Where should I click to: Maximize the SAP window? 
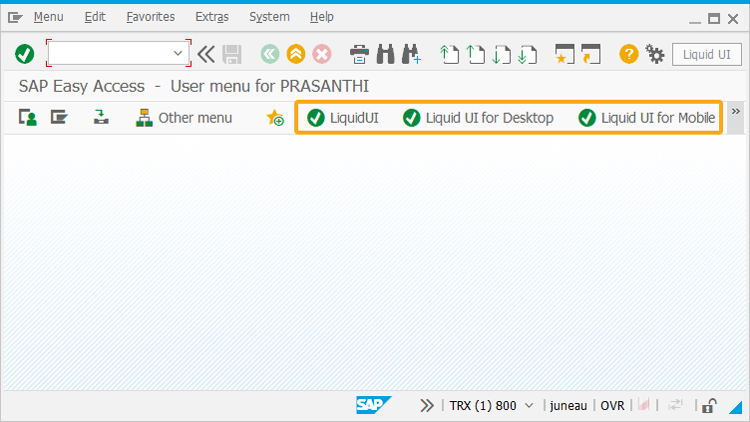coord(714,19)
